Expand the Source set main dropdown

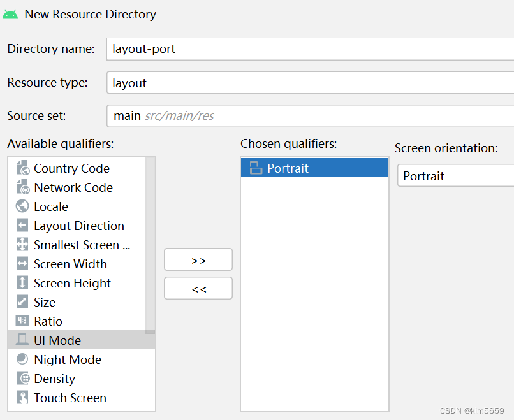click(x=310, y=116)
